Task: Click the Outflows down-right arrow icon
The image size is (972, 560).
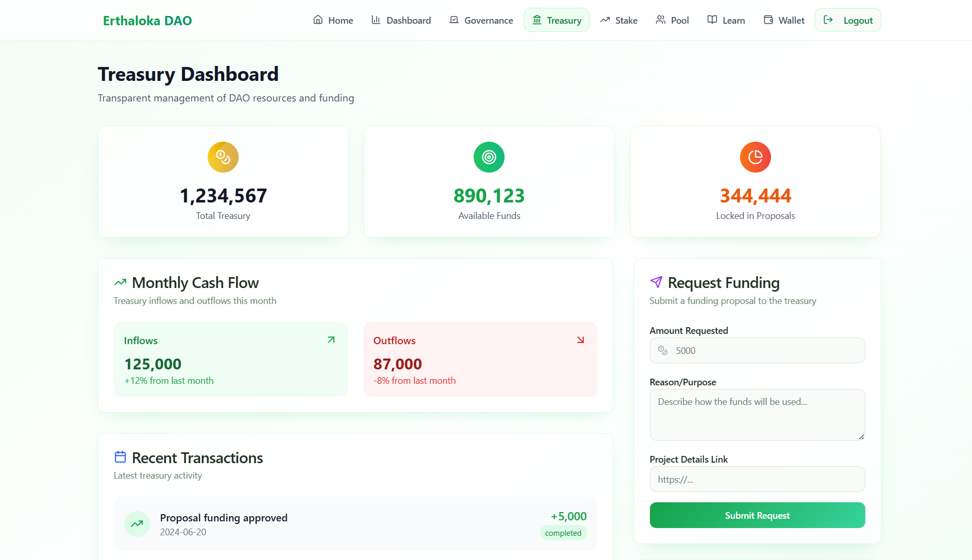Action: tap(581, 340)
